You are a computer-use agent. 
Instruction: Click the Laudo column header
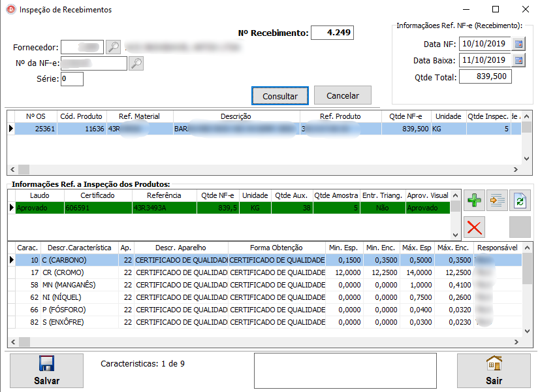pos(39,195)
